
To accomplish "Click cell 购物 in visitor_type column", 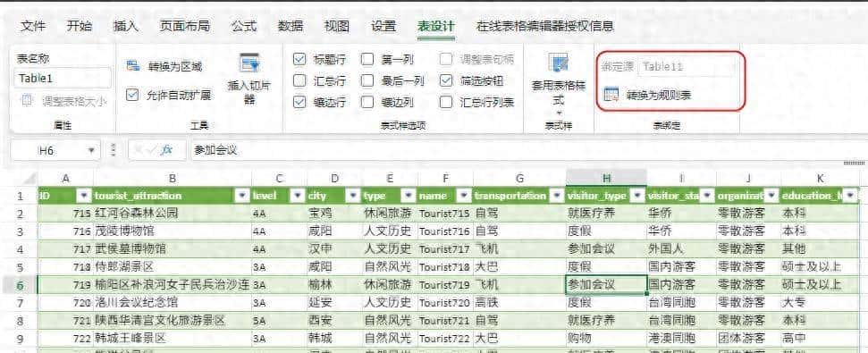I will 606,338.
